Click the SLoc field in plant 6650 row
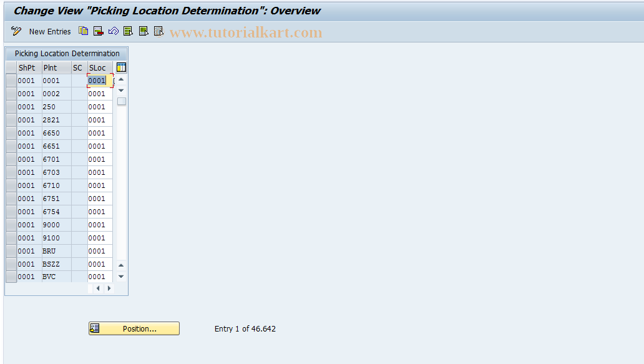 100,133
